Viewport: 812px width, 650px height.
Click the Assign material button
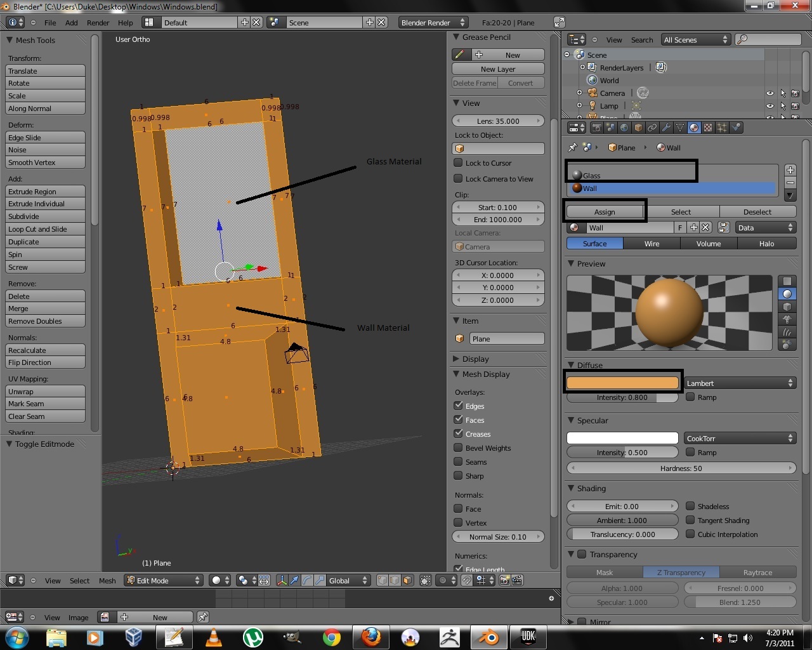pos(603,211)
